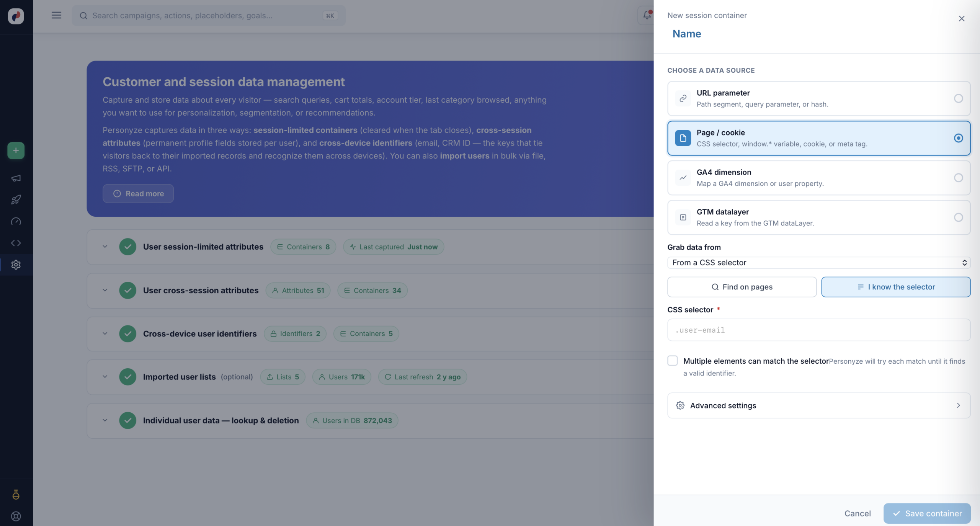Click the Advanced settings gear icon

click(x=680, y=405)
